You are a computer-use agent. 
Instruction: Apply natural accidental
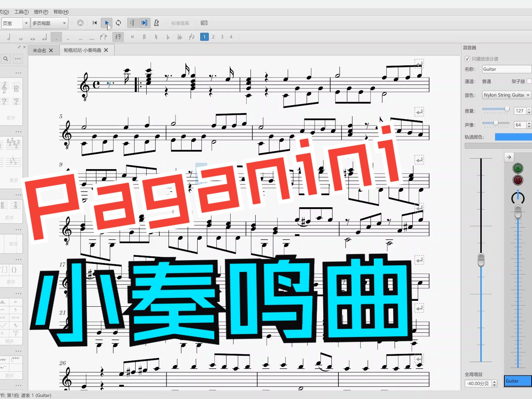coord(156,37)
